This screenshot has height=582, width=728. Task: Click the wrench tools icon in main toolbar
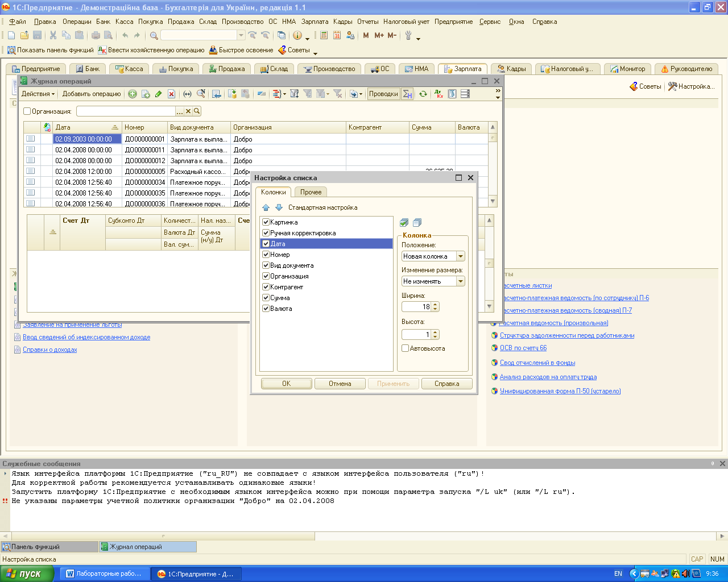[x=408, y=35]
